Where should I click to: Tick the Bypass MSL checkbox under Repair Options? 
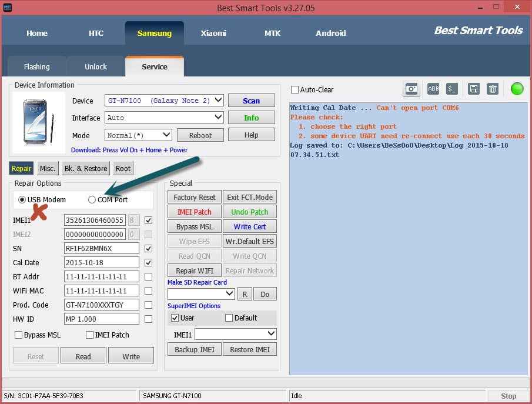[19, 335]
